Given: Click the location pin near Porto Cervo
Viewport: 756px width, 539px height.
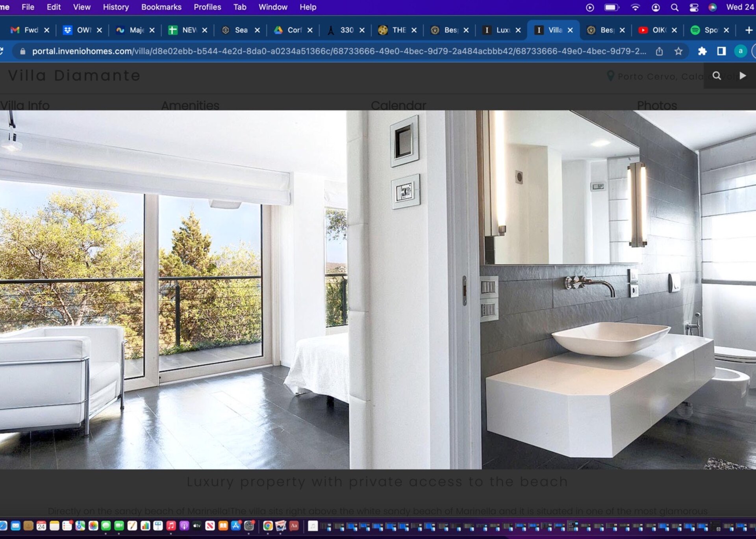Looking at the screenshot, I should tap(610, 76).
